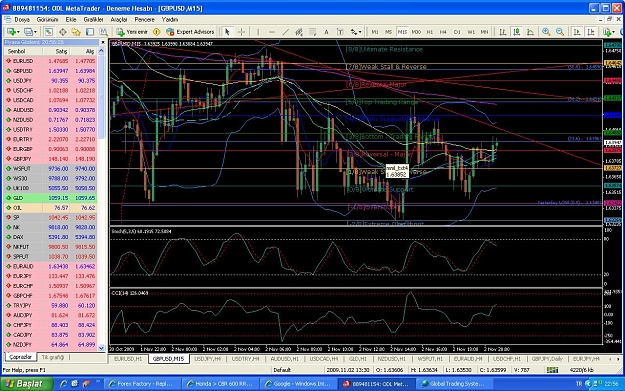
Task: Toggle the Data Window crosshair-circle icon
Action: (63, 32)
